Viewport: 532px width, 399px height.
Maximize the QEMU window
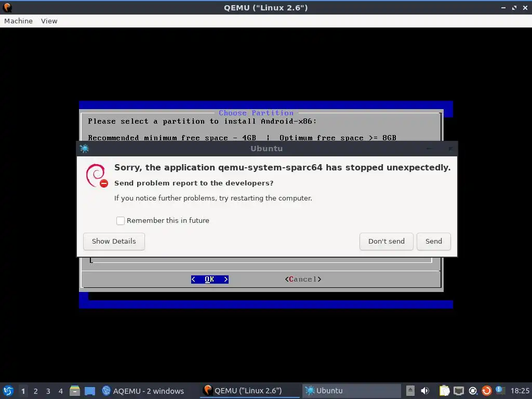coord(514,7)
